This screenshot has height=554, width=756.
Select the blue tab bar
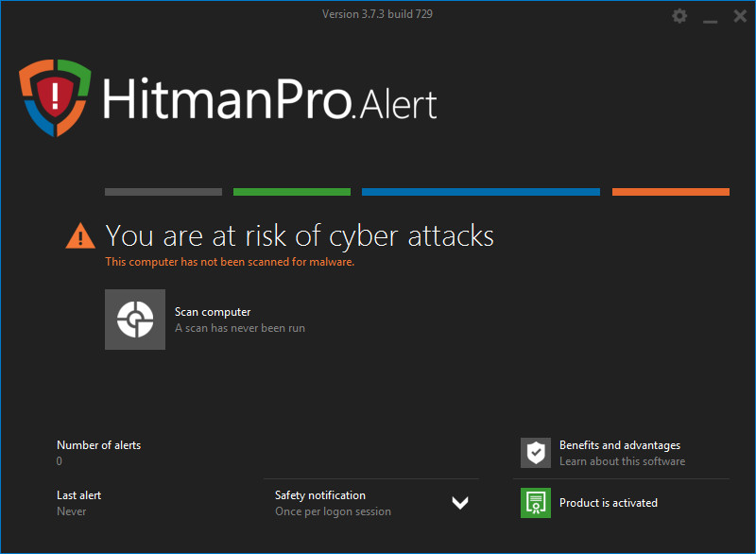[x=481, y=192]
